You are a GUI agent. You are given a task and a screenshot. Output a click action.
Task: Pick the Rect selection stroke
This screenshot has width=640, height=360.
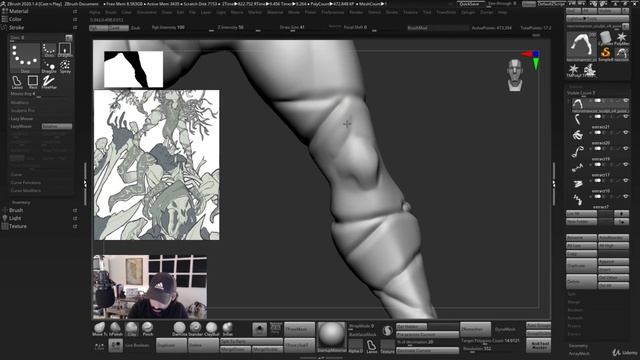[x=33, y=82]
